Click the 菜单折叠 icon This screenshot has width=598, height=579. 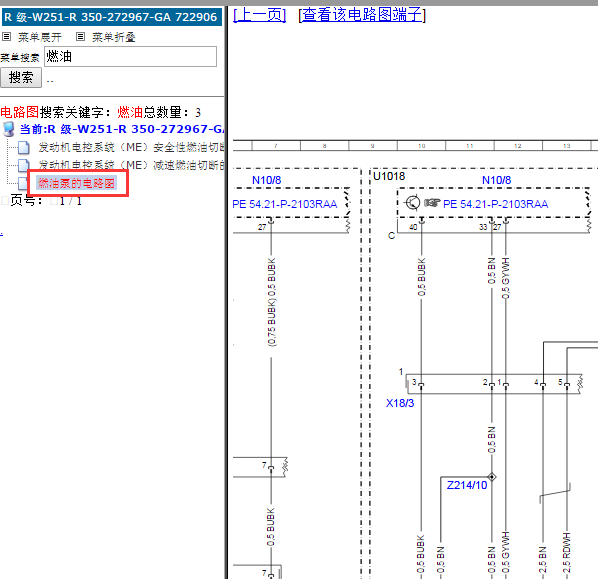[x=80, y=37]
